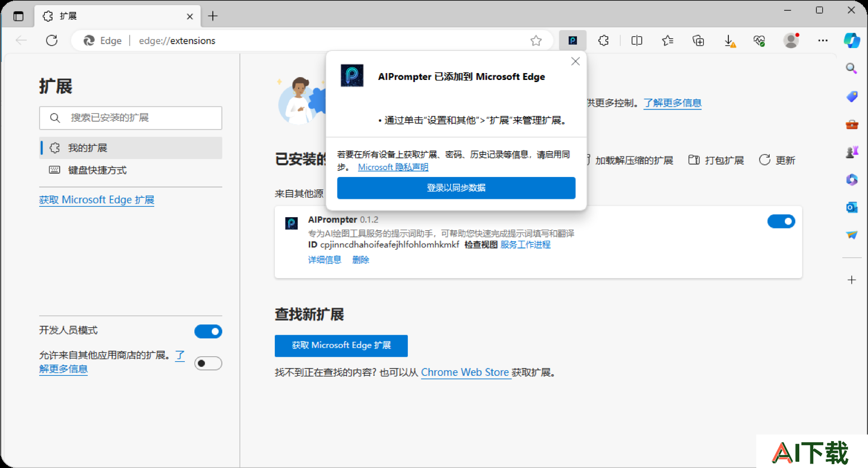Image resolution: width=868 pixels, height=468 pixels.
Task: Refresh the page
Action: 52,40
